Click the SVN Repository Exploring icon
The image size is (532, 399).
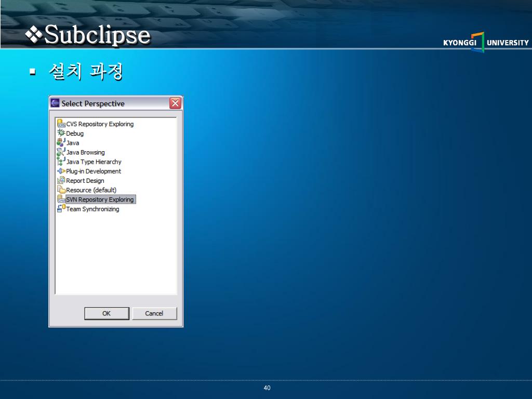click(61, 199)
